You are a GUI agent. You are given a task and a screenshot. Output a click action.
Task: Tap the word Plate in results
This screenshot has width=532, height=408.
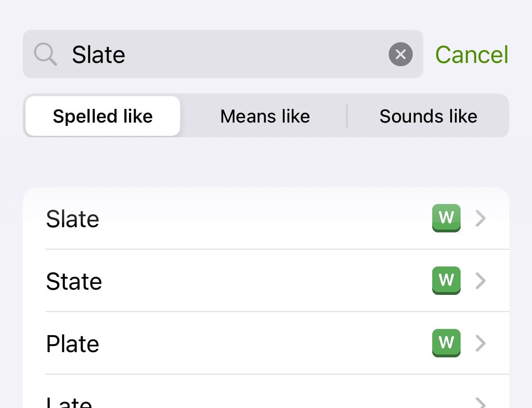pos(73,344)
